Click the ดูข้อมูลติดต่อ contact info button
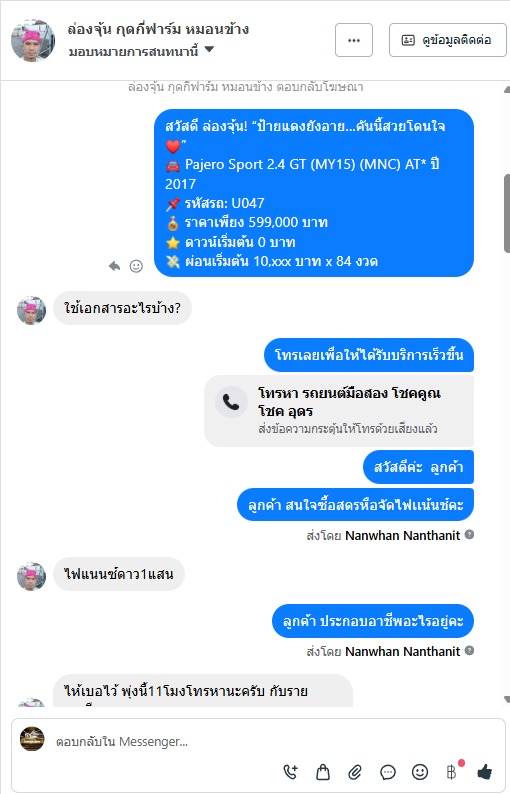This screenshot has width=510, height=794. (x=448, y=40)
